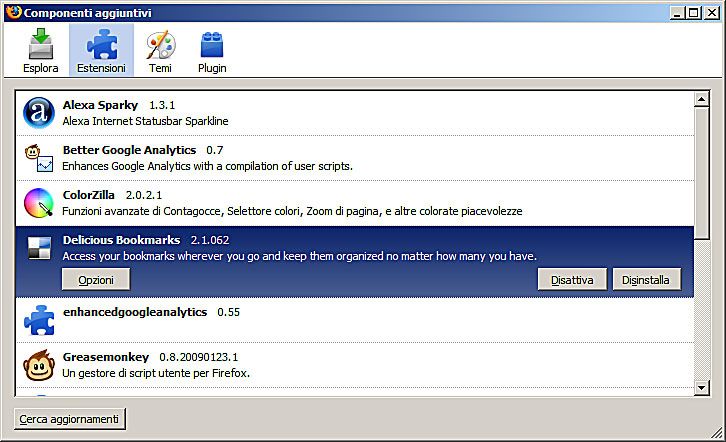Click ColorZilla 'Funzioni avanzate di Contagocce' description
This screenshot has height=442, width=726.
coord(292,211)
